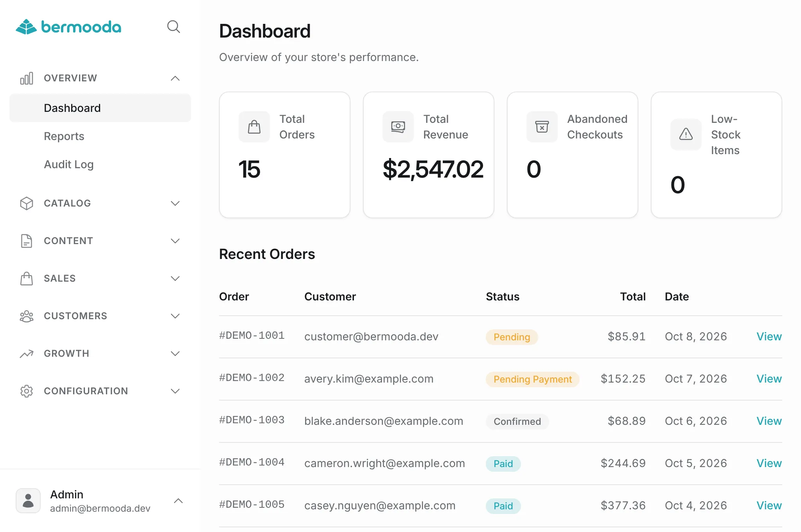Click the Low-Stock warning triangle icon
801x532 pixels.
click(686, 135)
